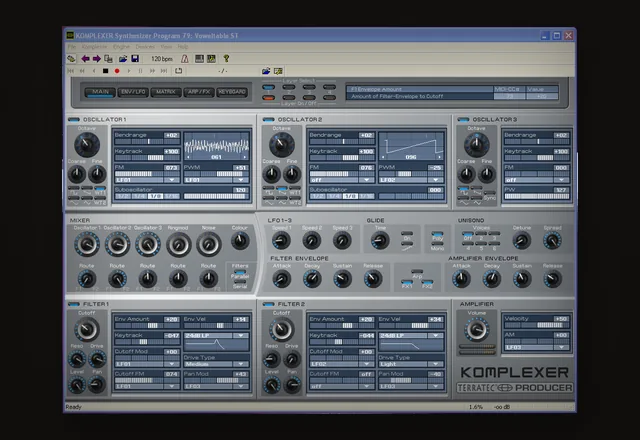
Task: Toggle Oscillator 2 on/off LED
Action: tap(269, 120)
